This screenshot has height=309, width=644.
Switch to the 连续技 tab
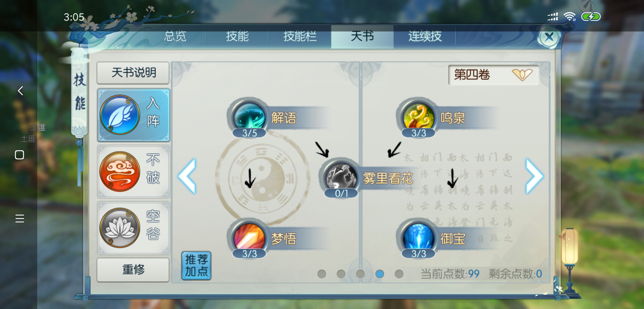click(425, 36)
